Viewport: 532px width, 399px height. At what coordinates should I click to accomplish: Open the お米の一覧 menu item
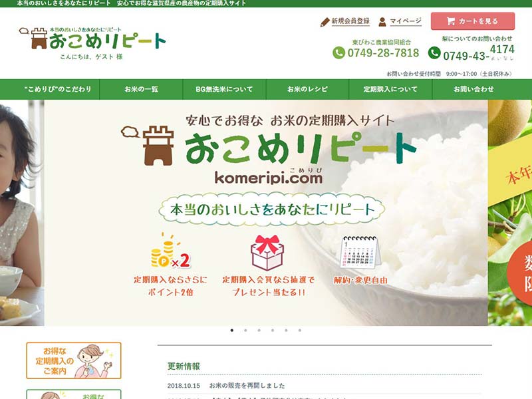point(141,89)
